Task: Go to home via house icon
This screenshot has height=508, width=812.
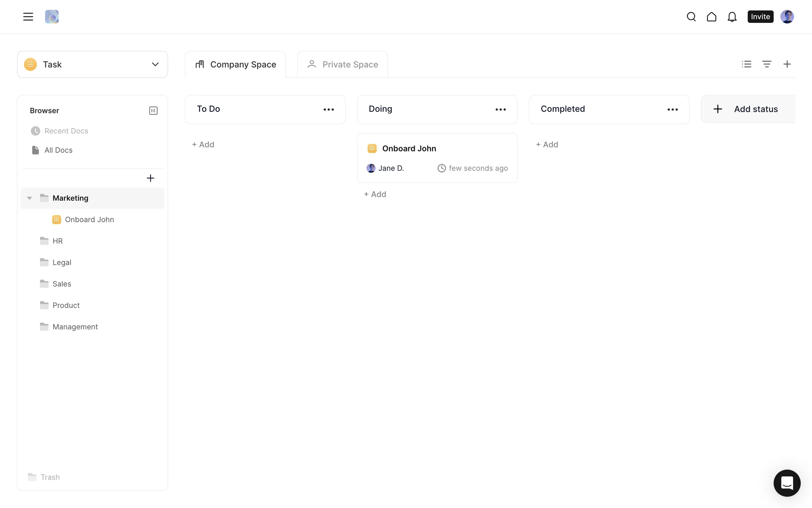Action: (711, 17)
